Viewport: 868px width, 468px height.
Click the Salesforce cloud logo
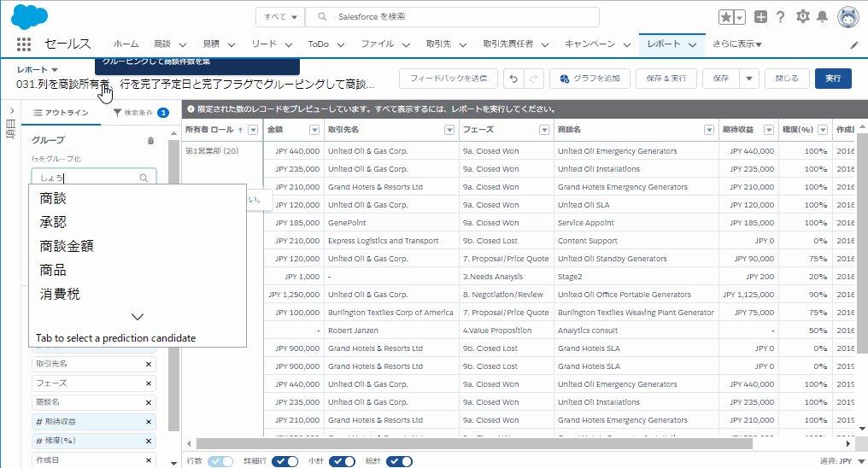[x=29, y=16]
